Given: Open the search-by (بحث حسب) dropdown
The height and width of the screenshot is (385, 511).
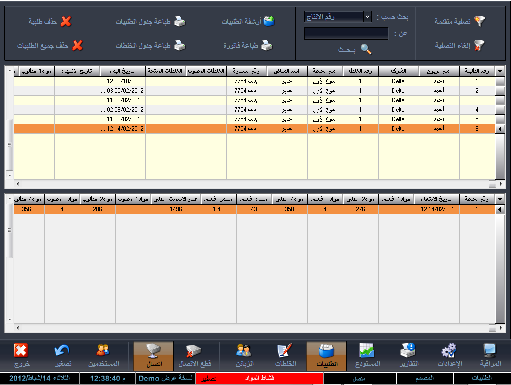Looking at the screenshot, I should pos(367,17).
